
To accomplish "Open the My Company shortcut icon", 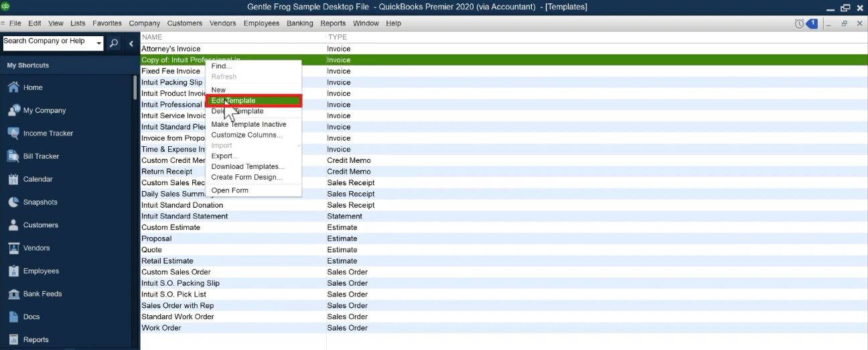I will [13, 110].
